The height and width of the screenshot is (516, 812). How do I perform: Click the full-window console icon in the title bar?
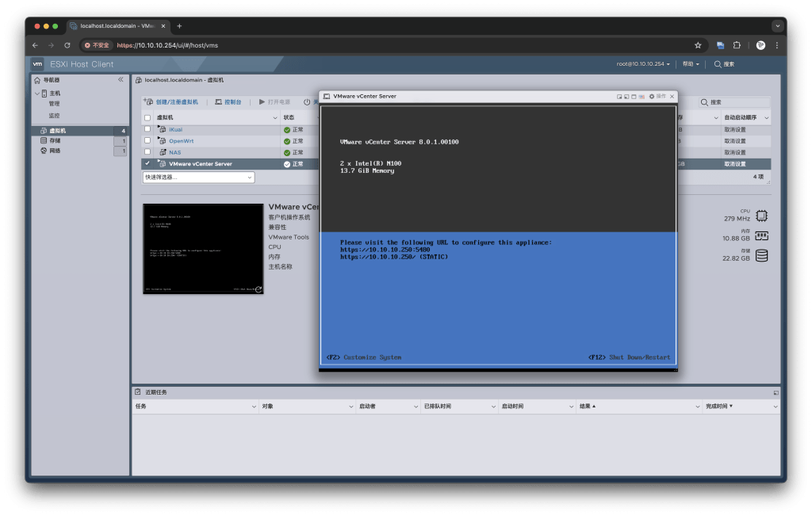(x=634, y=97)
